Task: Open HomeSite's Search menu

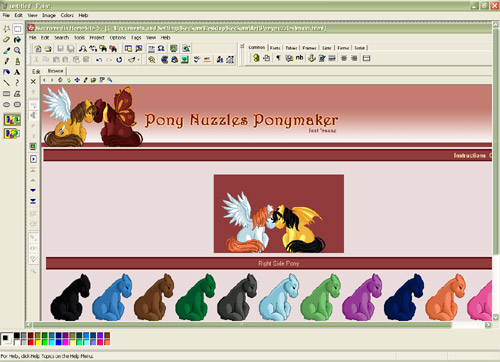Action: point(61,38)
